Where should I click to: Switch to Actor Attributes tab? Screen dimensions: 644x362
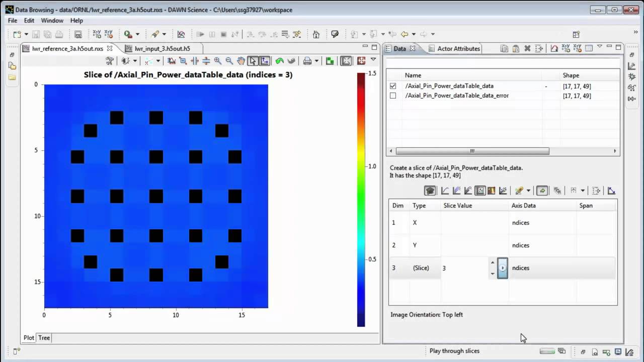click(458, 49)
